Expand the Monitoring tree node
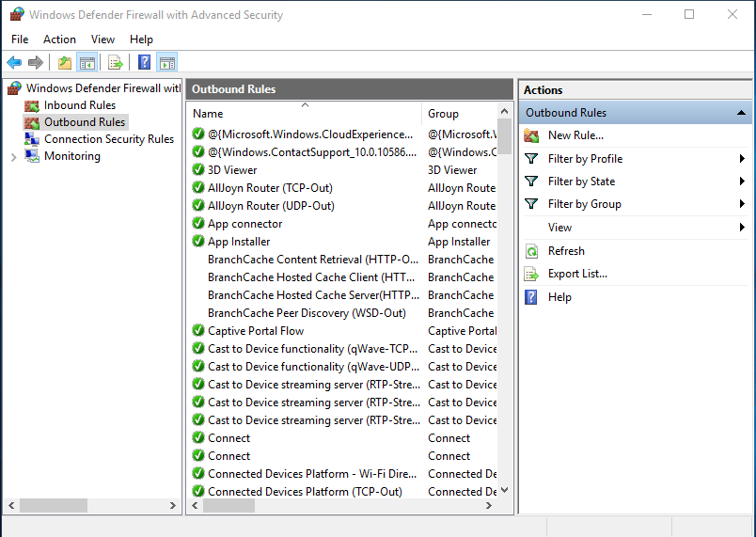Screen dimensions: 756x537 (x=13, y=157)
